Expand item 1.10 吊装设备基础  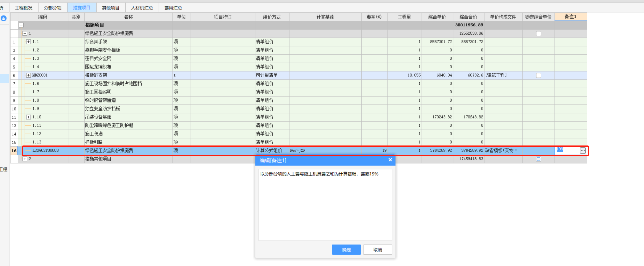(x=29, y=117)
